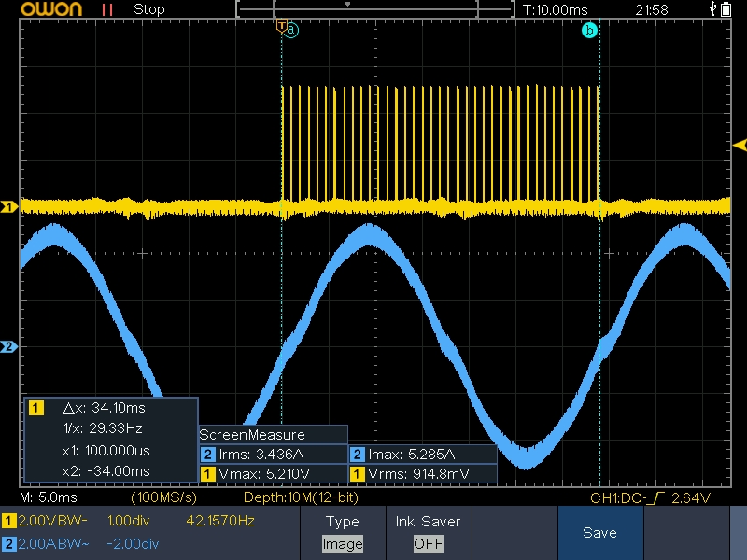Click the 2.00A BW channel 2 scale
The height and width of the screenshot is (560, 747).
click(x=54, y=544)
